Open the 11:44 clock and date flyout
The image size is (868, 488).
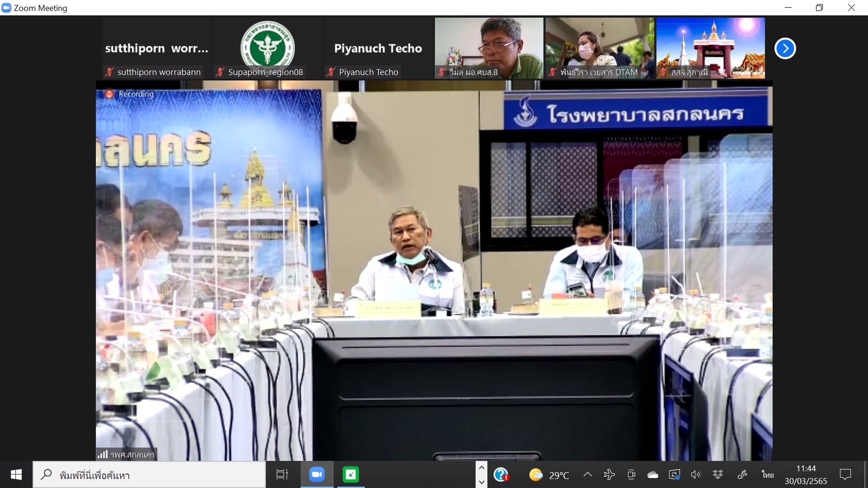pos(805,475)
